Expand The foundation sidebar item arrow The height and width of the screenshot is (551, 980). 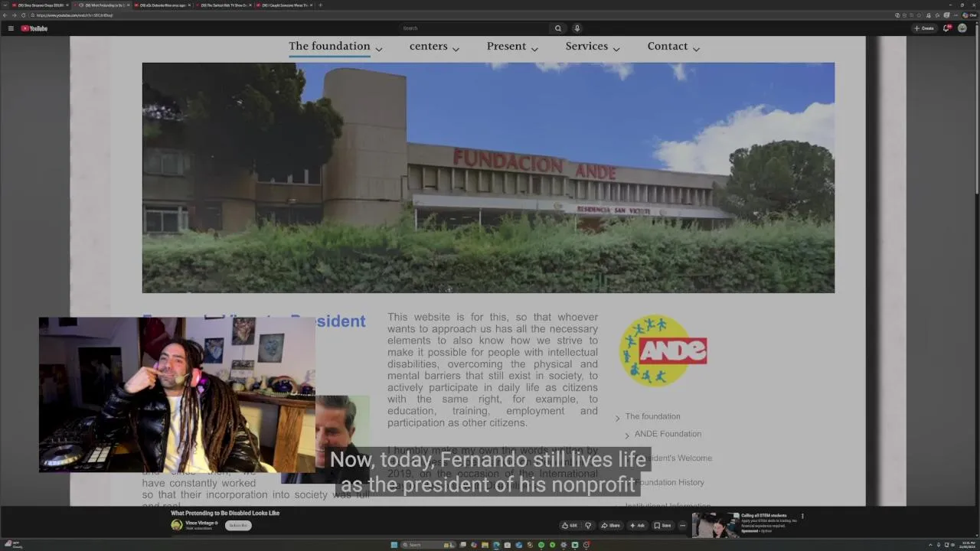pos(618,418)
